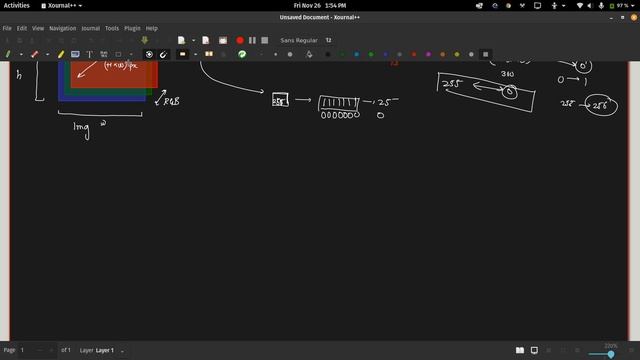Toggle paired pages in status bar
Image resolution: width=640 pixels, height=360 pixels.
520,350
